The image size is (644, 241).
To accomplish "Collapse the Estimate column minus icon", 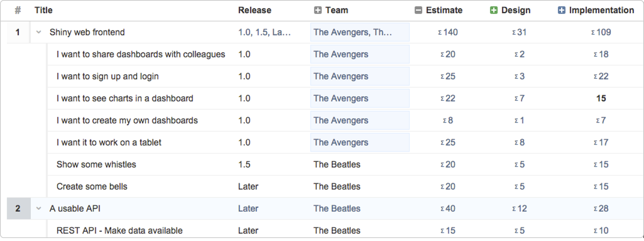I will [418, 10].
